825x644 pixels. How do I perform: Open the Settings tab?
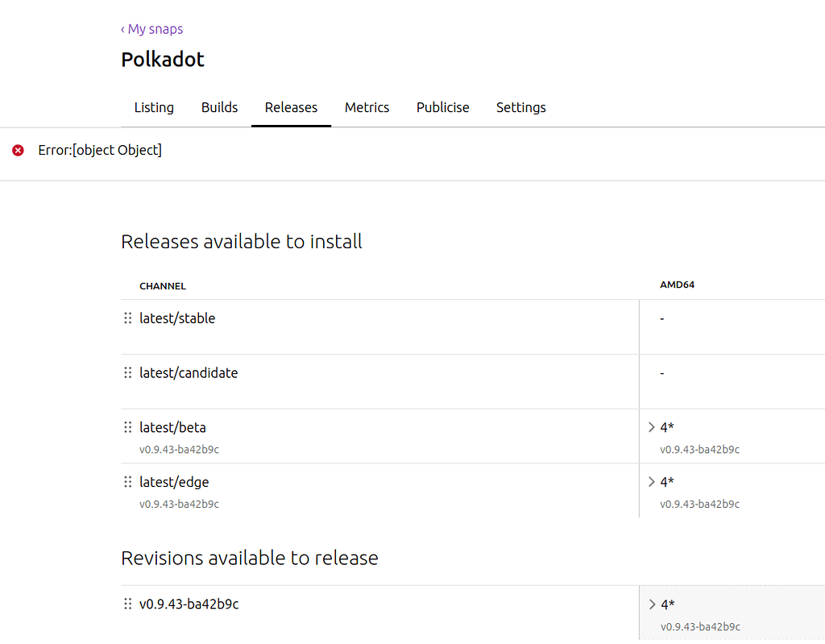click(x=520, y=107)
